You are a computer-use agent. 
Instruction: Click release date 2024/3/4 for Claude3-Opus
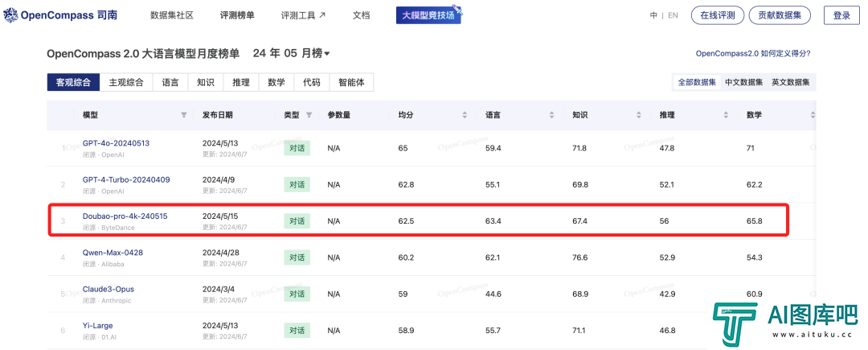218,289
